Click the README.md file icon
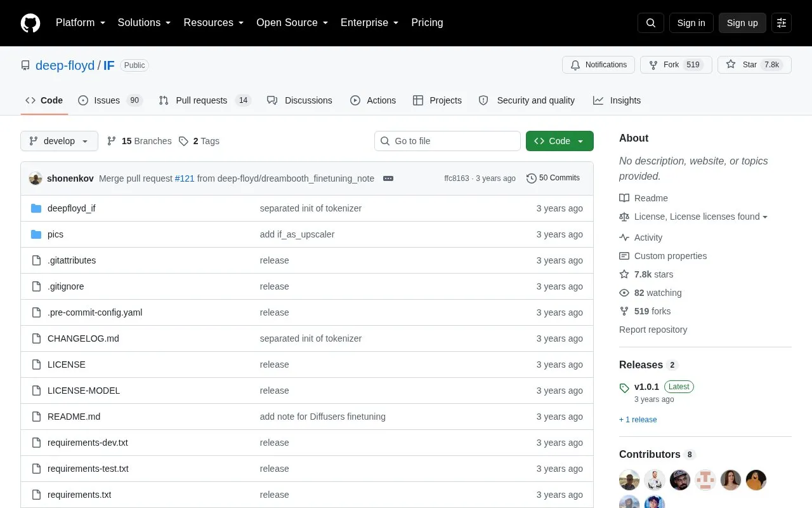The height and width of the screenshot is (508, 812). tap(36, 417)
